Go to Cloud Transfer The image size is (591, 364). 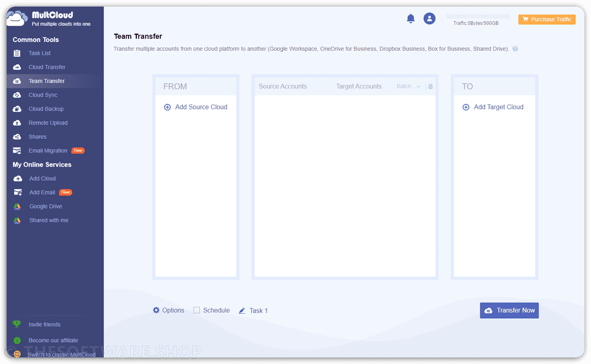tap(47, 67)
